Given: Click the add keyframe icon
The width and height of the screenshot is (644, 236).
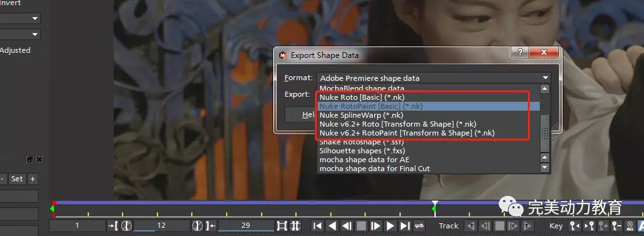Looking at the screenshot, I should tap(603, 226).
